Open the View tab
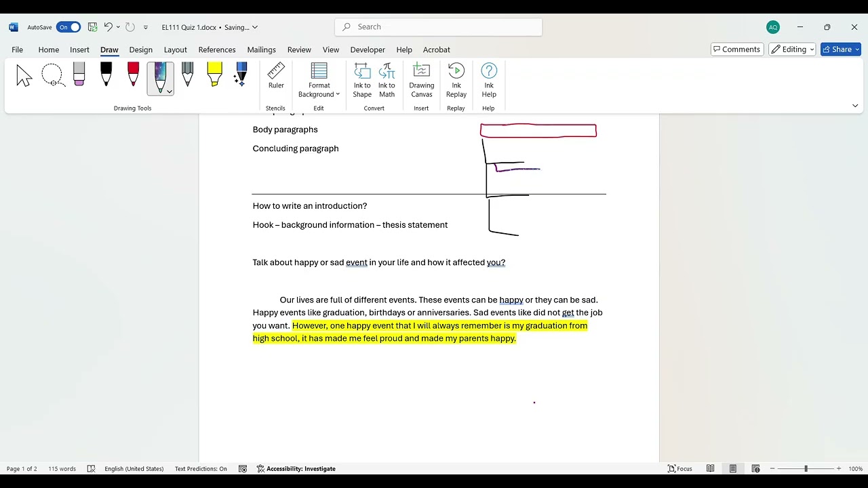This screenshot has width=868, height=488. 331,49
